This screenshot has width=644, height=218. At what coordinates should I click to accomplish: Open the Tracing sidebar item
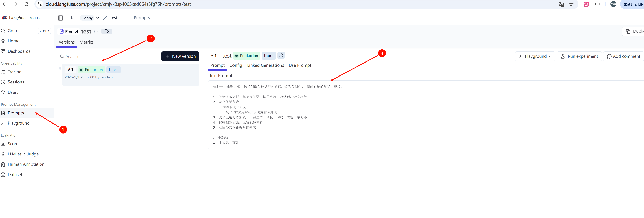click(x=15, y=72)
